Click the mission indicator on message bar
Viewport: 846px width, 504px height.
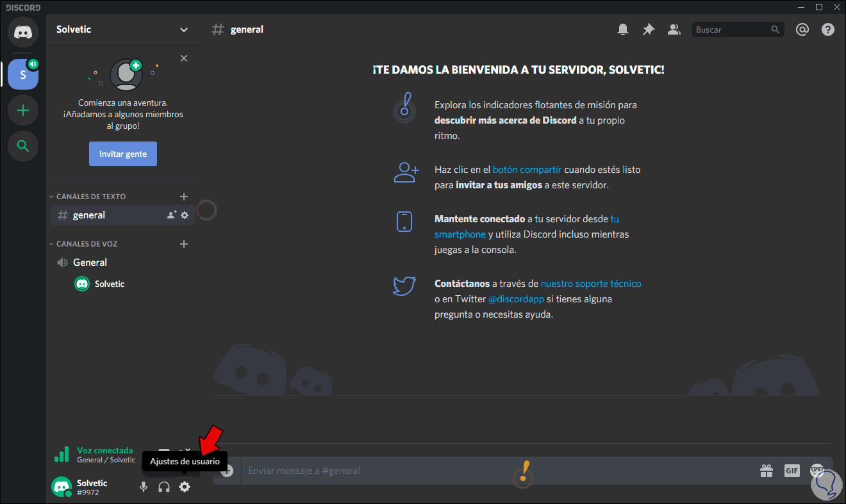click(524, 475)
